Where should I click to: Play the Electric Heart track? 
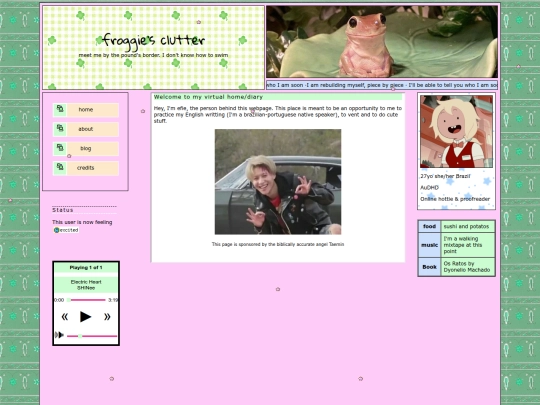[x=85, y=316]
